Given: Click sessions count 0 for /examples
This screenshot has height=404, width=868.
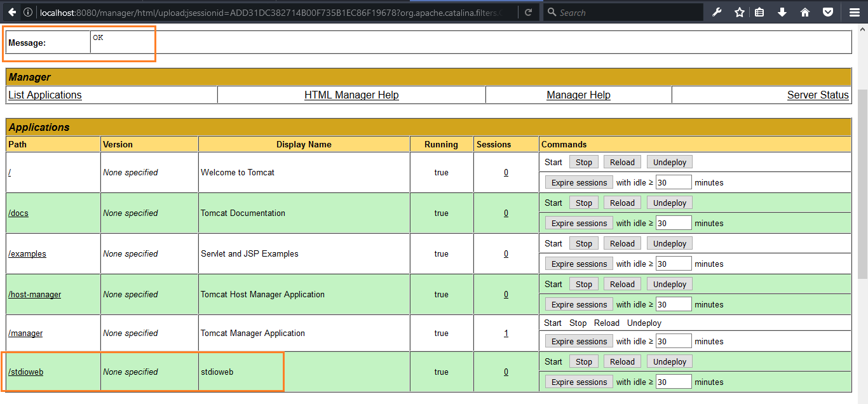Looking at the screenshot, I should pyautogui.click(x=506, y=253).
